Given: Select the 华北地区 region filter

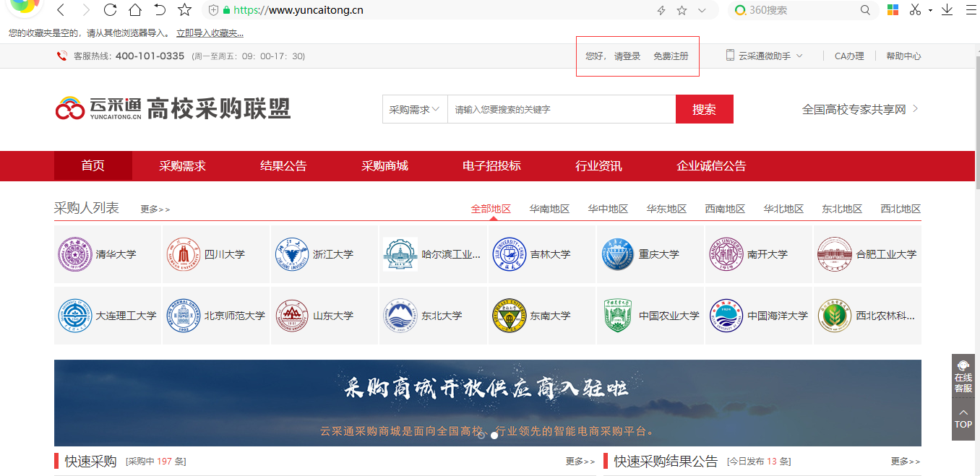Looking at the screenshot, I should 783,209.
